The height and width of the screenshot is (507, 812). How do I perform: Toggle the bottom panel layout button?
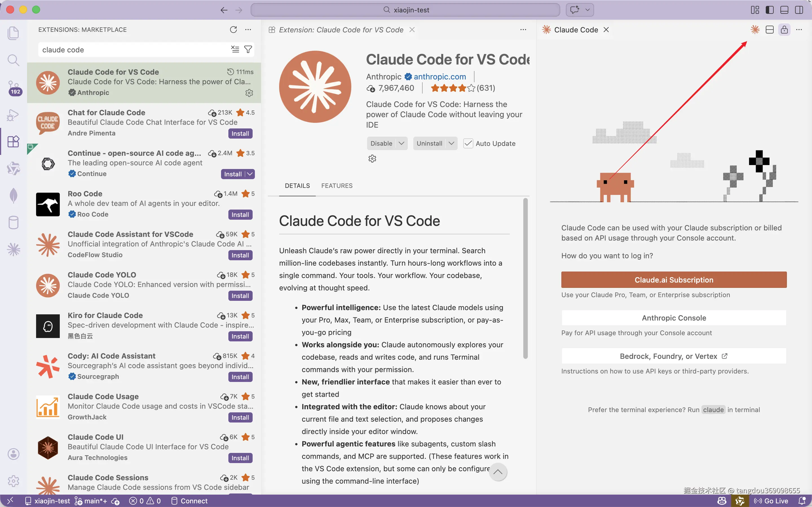coord(784,10)
